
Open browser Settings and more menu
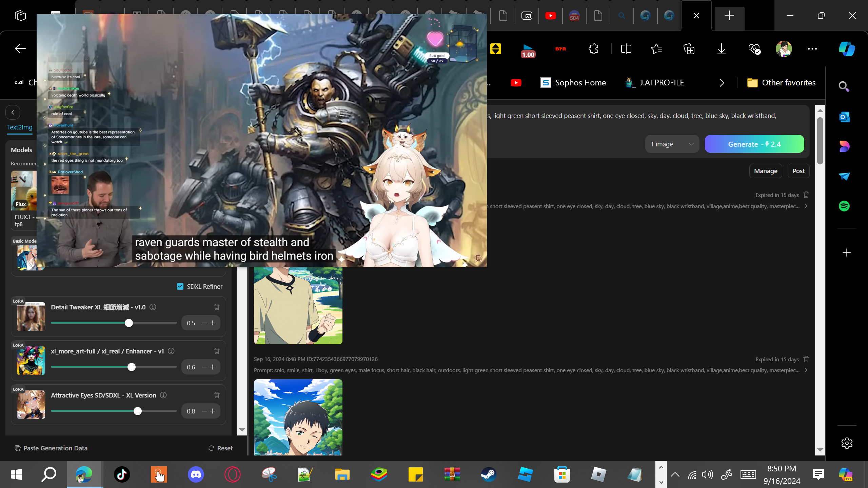click(812, 49)
